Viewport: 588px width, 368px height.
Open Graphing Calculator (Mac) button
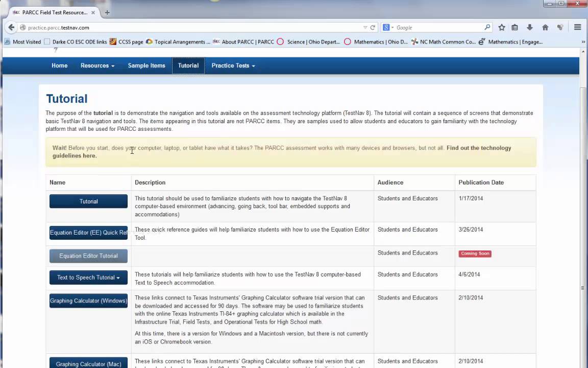tap(88, 363)
